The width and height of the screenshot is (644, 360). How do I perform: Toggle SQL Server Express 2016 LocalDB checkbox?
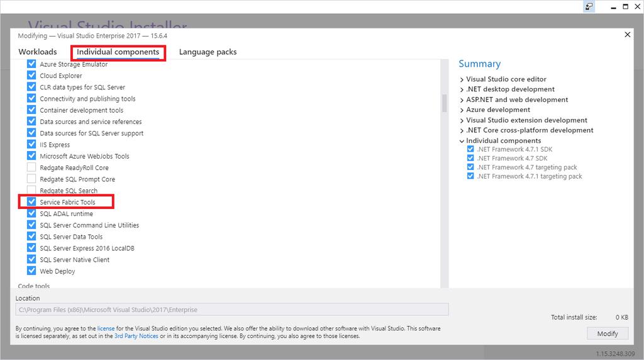pos(31,248)
